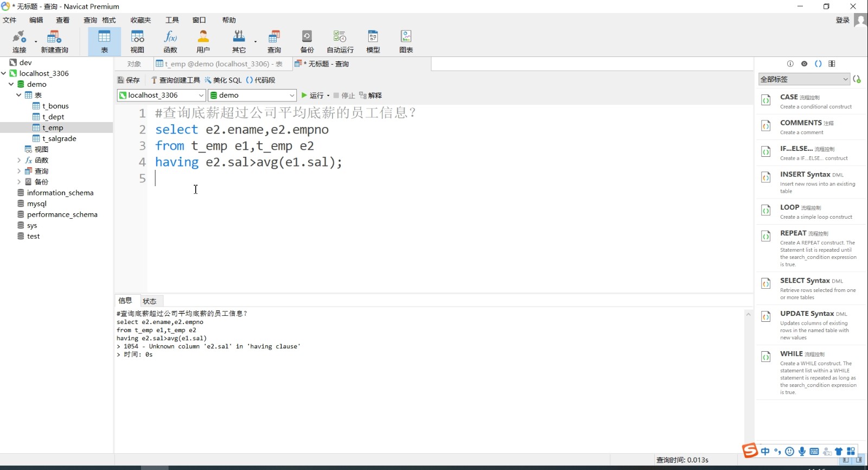This screenshot has height=470, width=868.
Task: Open 查询创建工具 query builder
Action: (x=176, y=80)
